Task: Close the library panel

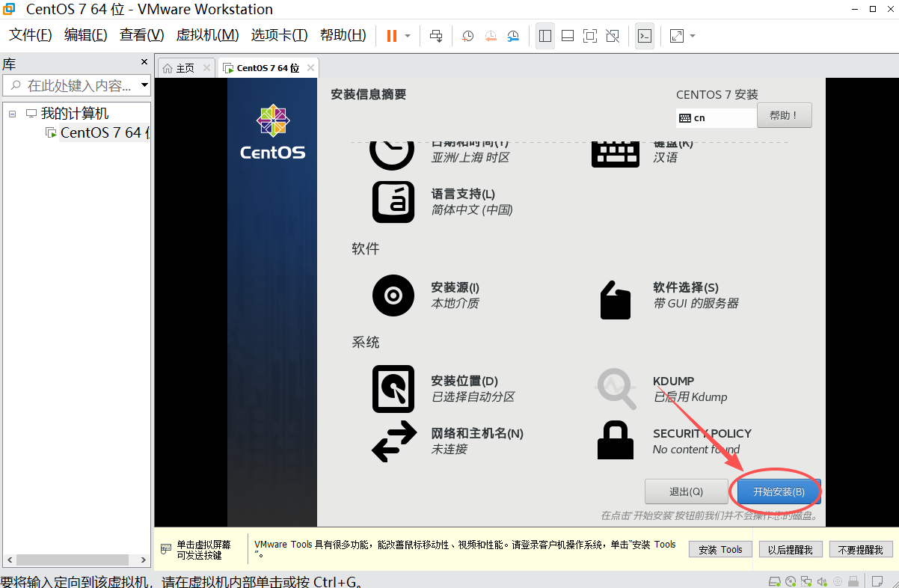Action: 145,62
